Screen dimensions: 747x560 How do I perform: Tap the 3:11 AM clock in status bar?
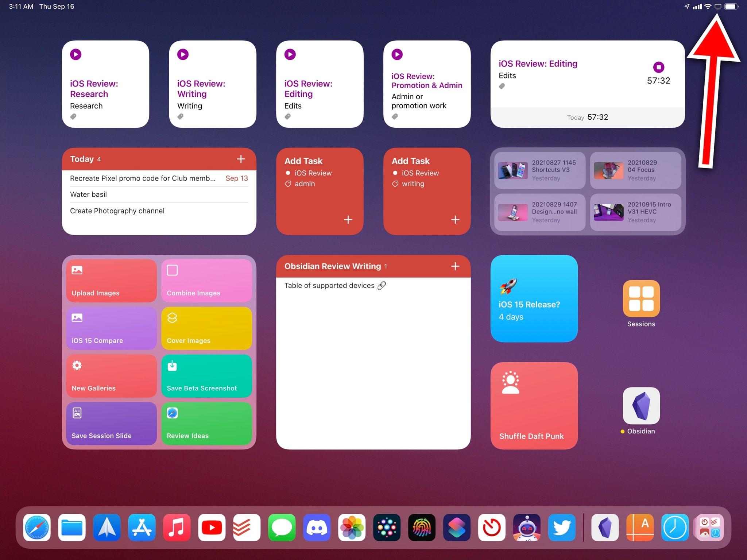coord(21,6)
